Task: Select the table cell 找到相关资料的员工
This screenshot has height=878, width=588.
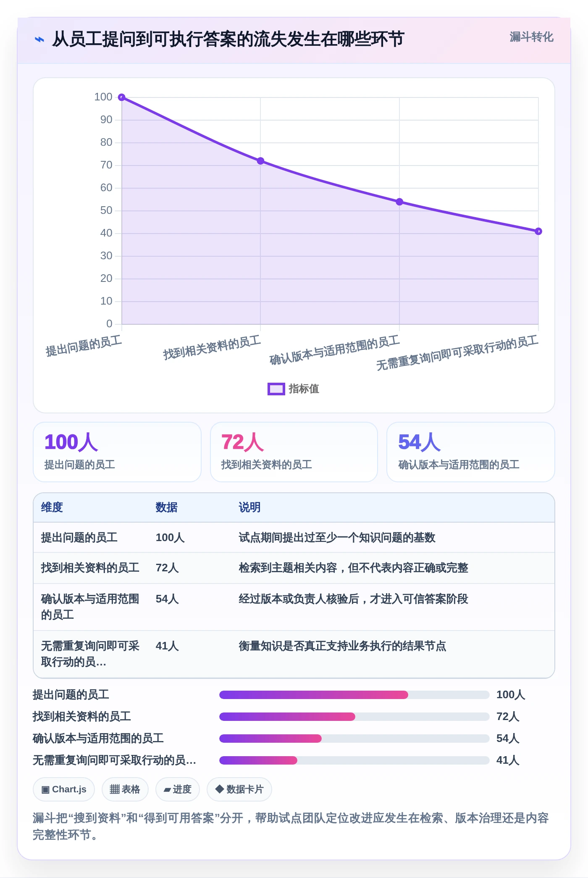Action: pyautogui.click(x=90, y=568)
